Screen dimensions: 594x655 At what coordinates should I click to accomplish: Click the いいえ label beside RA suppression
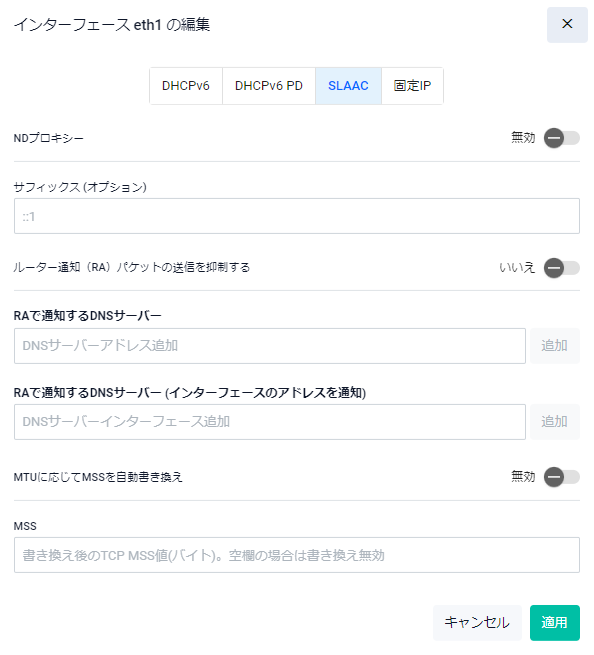[x=517, y=267]
